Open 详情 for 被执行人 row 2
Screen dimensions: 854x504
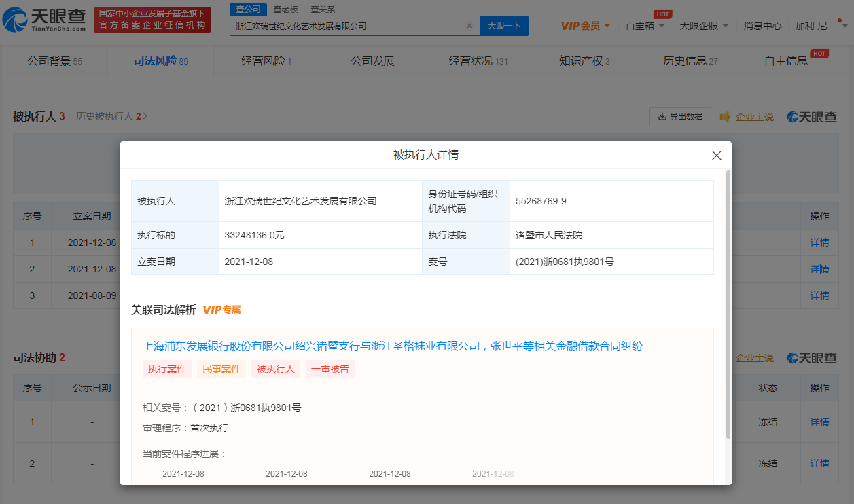(819, 269)
